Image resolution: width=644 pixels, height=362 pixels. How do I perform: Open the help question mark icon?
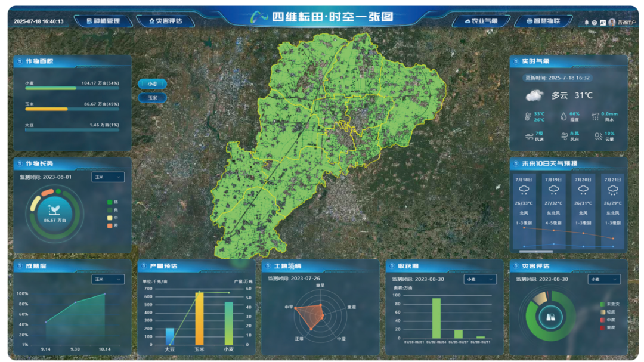coord(595,22)
